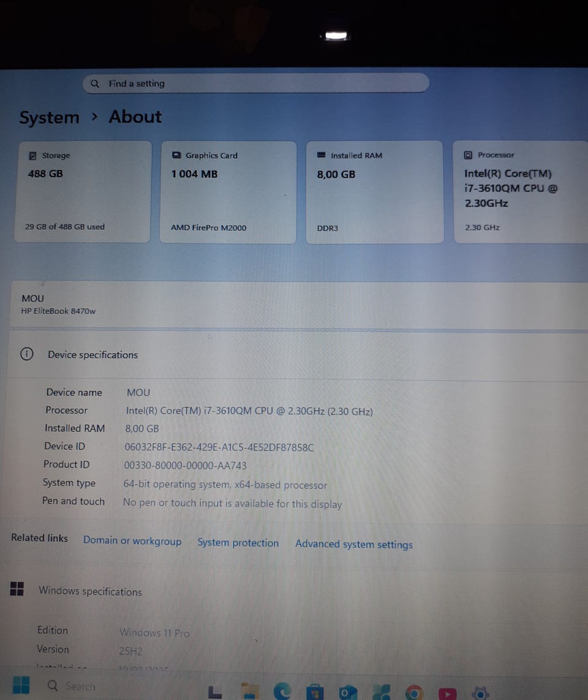The width and height of the screenshot is (588, 700).
Task: Select the Version value 25H2
Action: pos(130,652)
